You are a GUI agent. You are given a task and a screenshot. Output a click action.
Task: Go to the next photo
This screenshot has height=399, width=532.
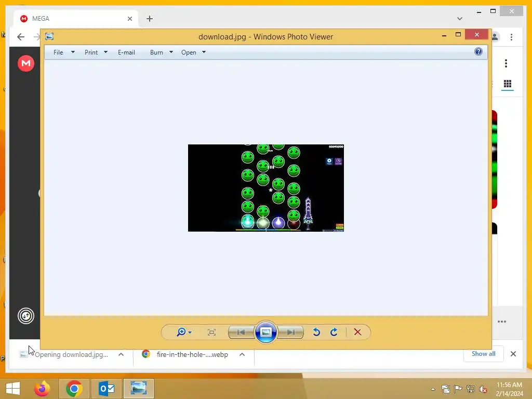[291, 332]
